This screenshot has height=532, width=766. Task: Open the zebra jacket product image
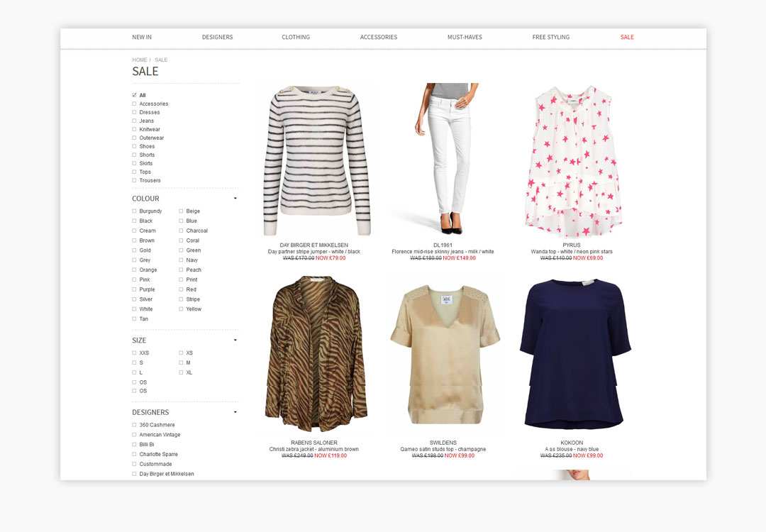316,354
